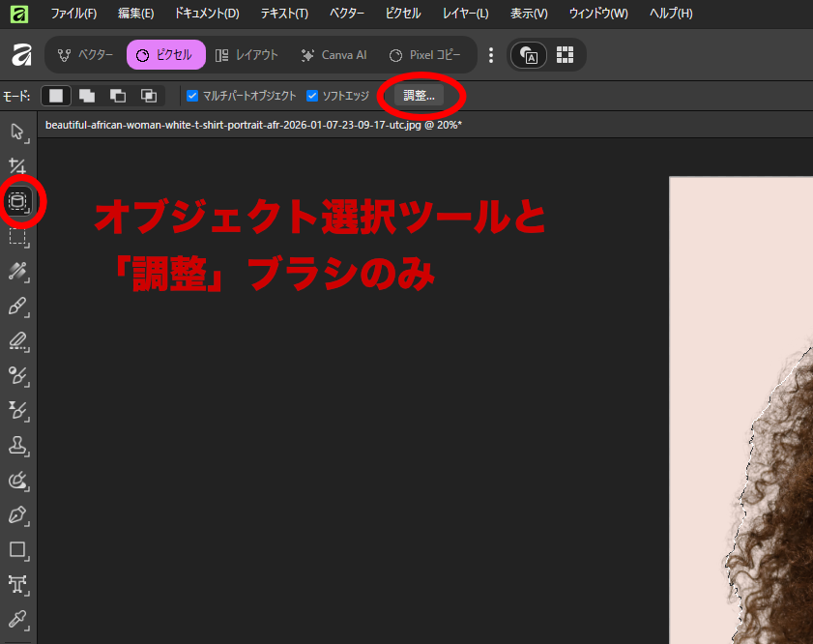Select the Move tool in the toolbar
The image size is (813, 644).
[x=17, y=133]
